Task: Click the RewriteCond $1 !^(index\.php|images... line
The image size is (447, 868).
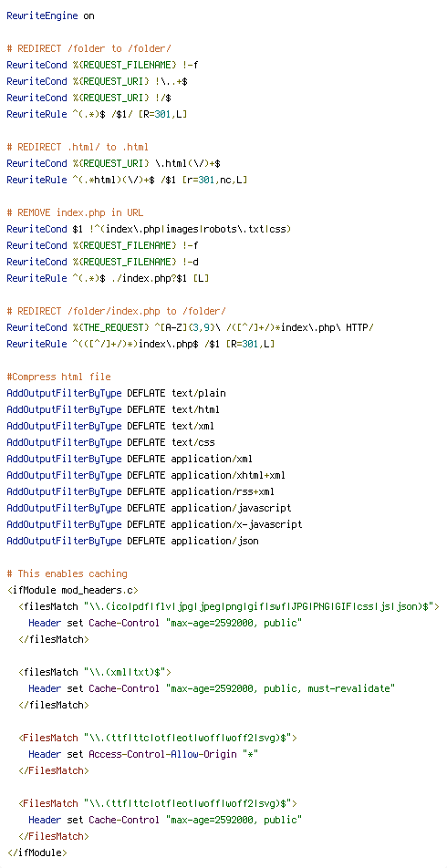Action: coord(149,229)
